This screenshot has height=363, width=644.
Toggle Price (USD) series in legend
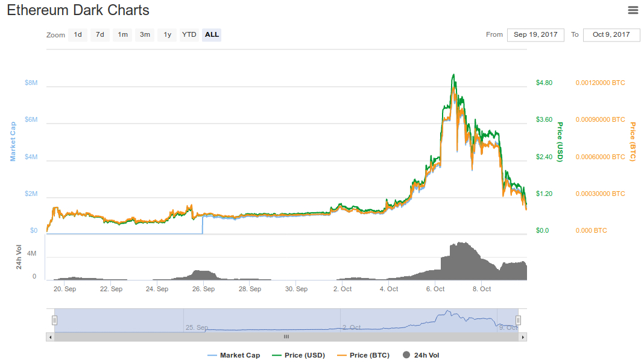298,355
